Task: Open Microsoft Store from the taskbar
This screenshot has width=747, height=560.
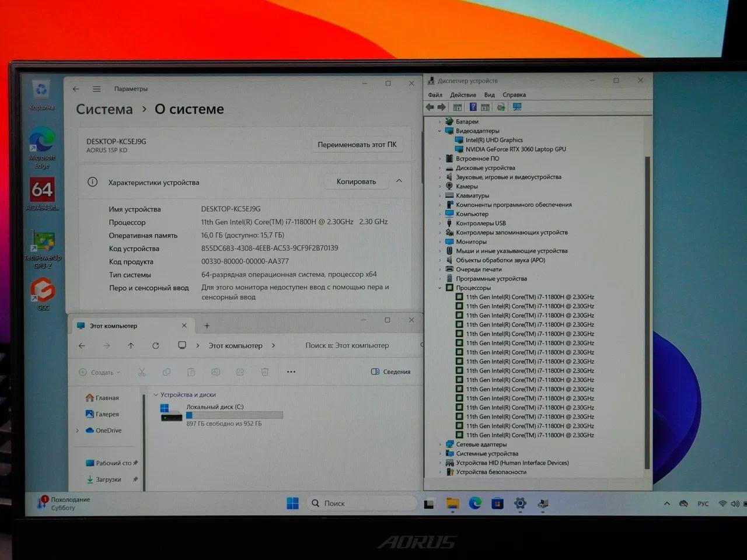Action: coord(497,503)
